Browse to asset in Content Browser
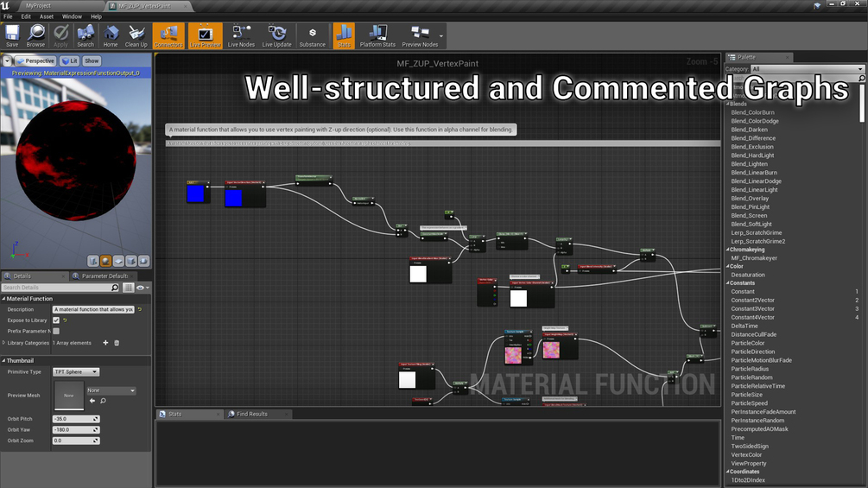The height and width of the screenshot is (488, 868). click(x=35, y=36)
